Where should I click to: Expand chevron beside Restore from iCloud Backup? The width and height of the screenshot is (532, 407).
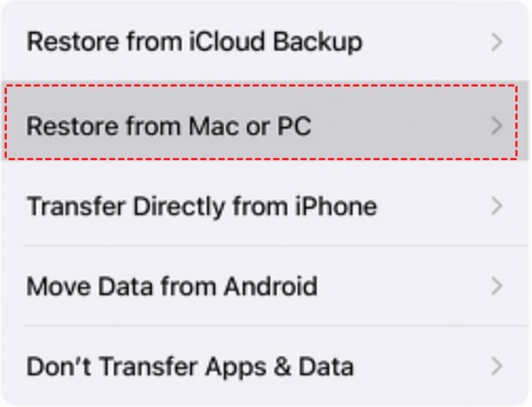pyautogui.click(x=497, y=42)
